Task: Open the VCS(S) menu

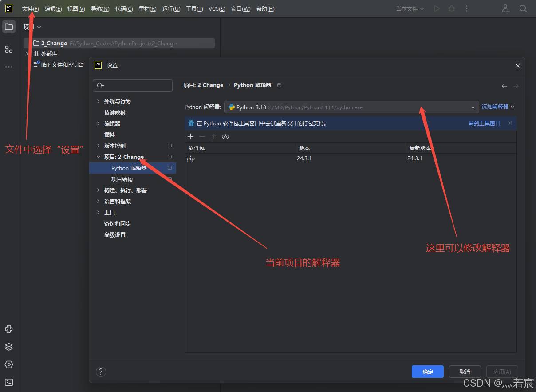Action: (x=217, y=8)
